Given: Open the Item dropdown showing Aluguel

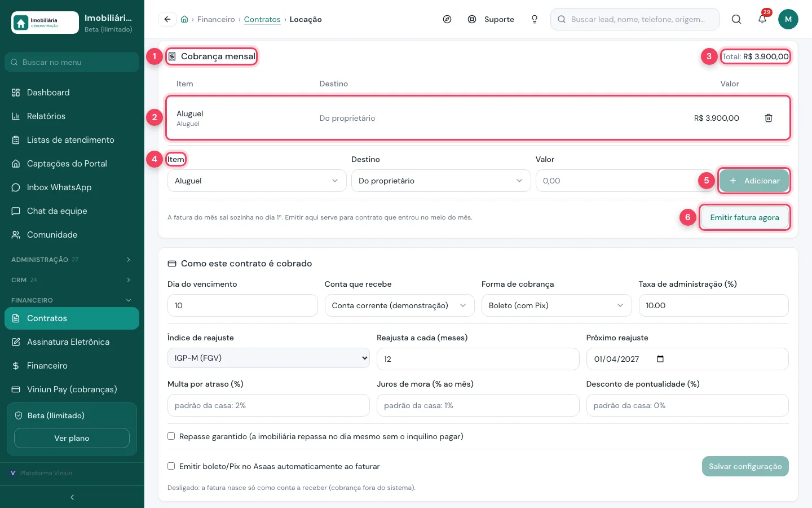Looking at the screenshot, I should coord(257,181).
